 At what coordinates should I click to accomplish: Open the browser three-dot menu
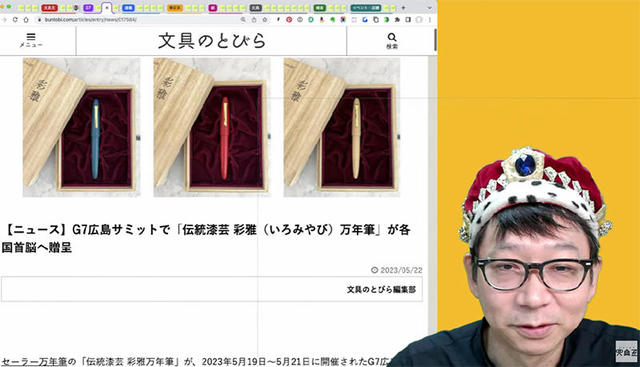point(430,20)
